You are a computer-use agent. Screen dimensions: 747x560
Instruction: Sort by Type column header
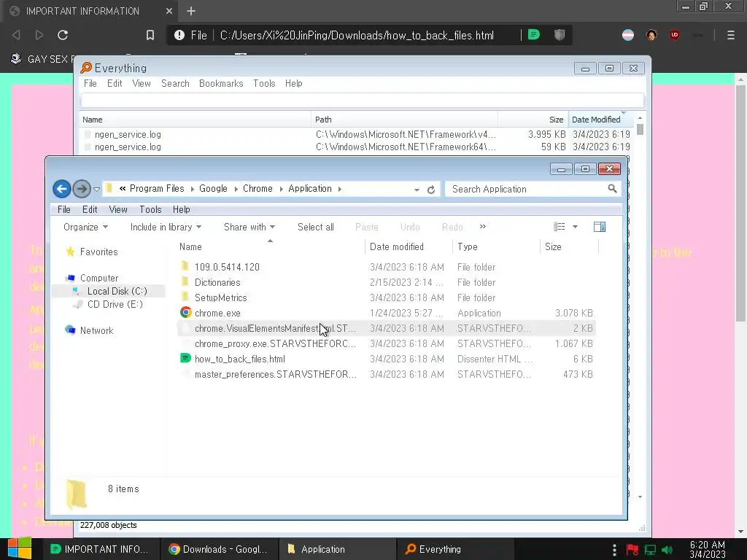coord(468,246)
